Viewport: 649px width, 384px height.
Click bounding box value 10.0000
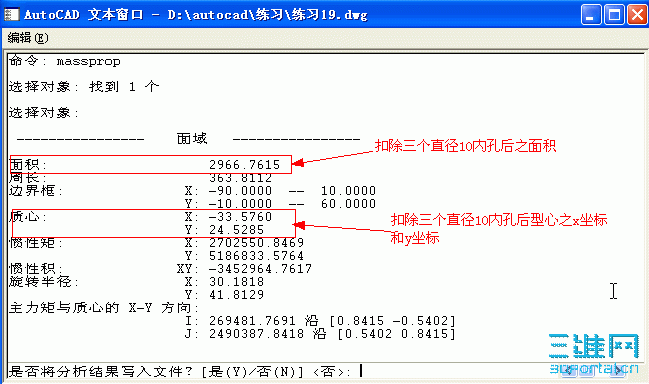(349, 191)
